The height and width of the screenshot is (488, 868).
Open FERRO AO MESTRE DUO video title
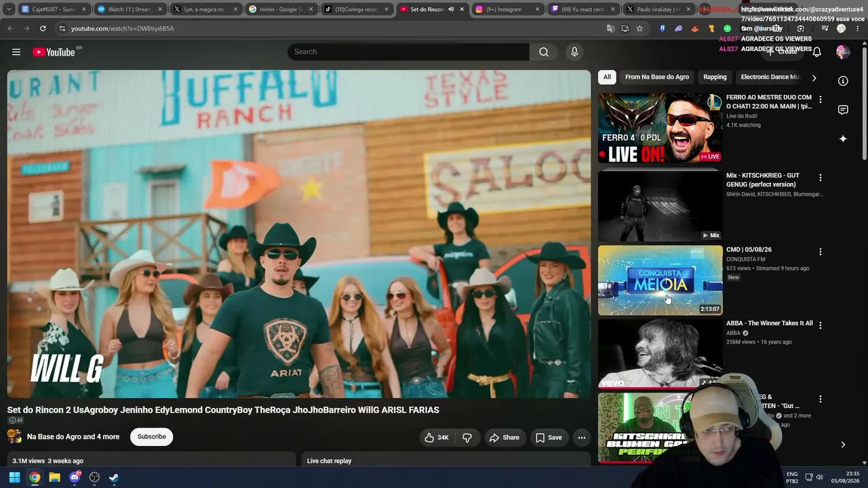769,102
